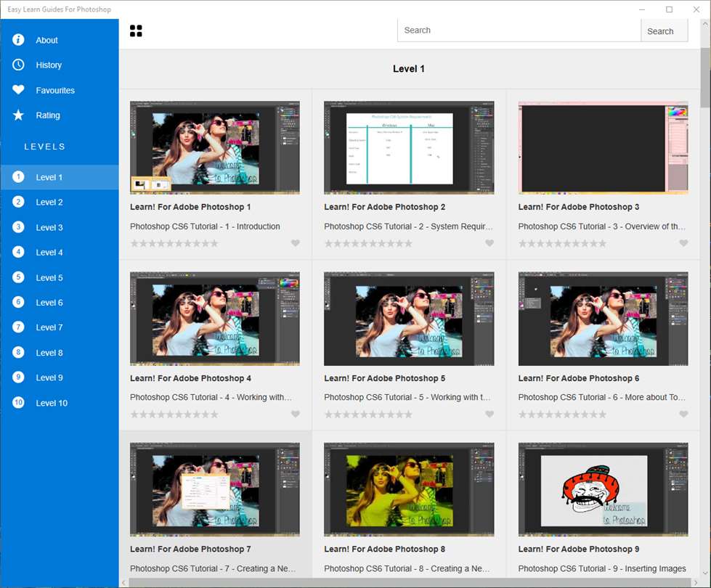Open thumbnail of Learn! For Adobe Photoshop 3
The image size is (711, 588).
(603, 148)
